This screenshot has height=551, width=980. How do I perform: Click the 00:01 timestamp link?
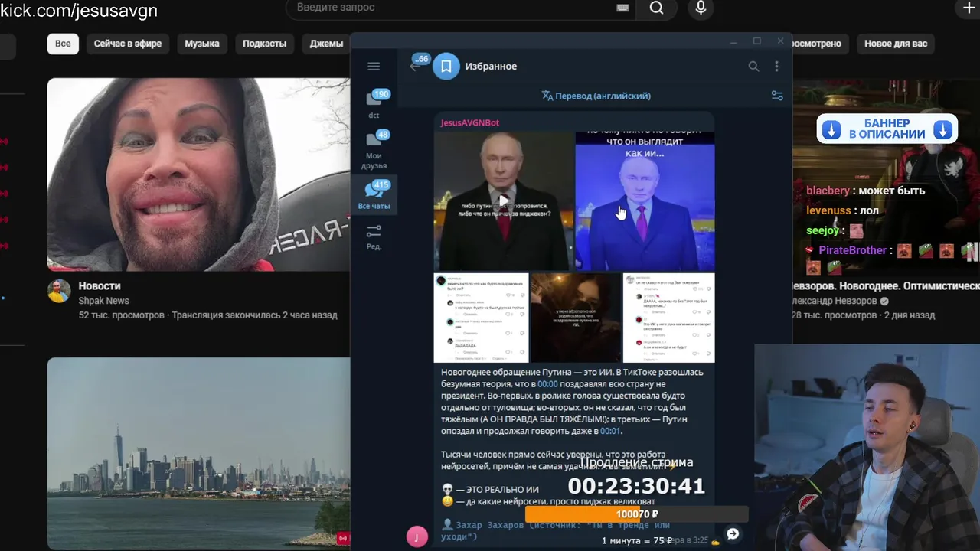click(611, 431)
